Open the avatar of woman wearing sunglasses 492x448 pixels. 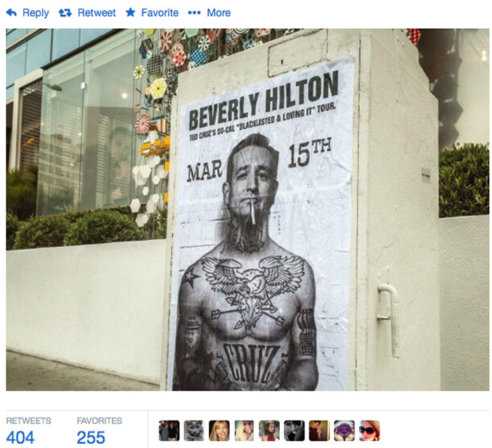coord(369,430)
